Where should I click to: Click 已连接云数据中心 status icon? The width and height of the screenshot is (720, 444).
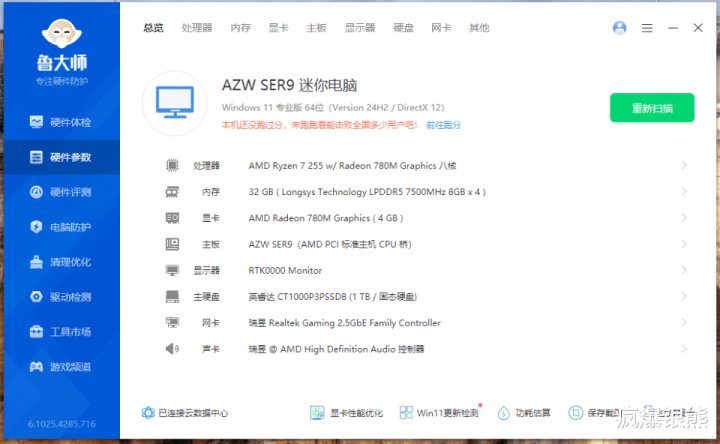point(148,413)
